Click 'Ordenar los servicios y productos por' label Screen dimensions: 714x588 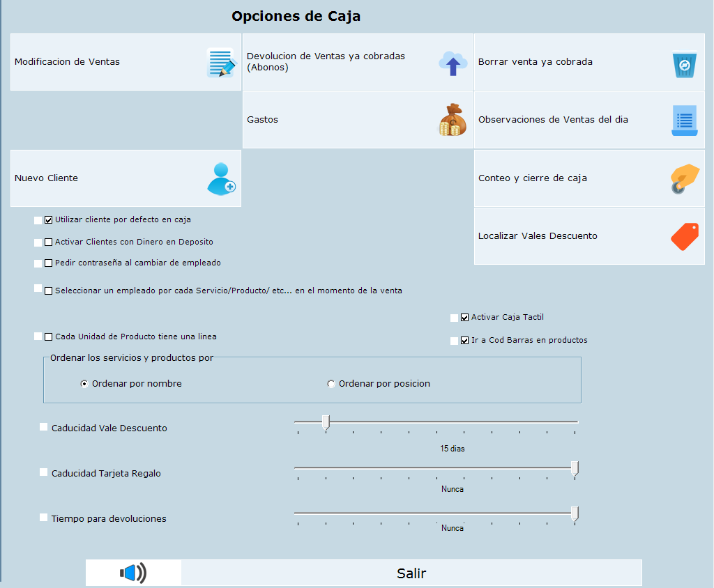click(132, 357)
